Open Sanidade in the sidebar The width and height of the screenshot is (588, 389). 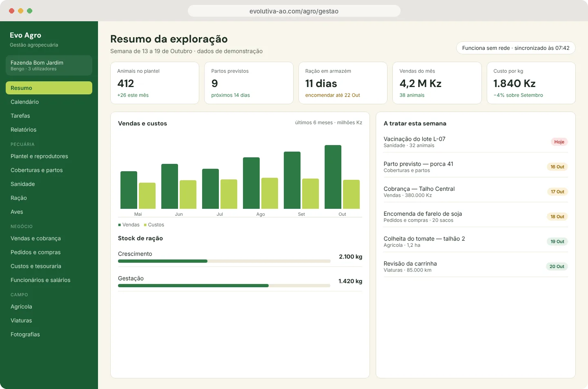(x=49, y=184)
